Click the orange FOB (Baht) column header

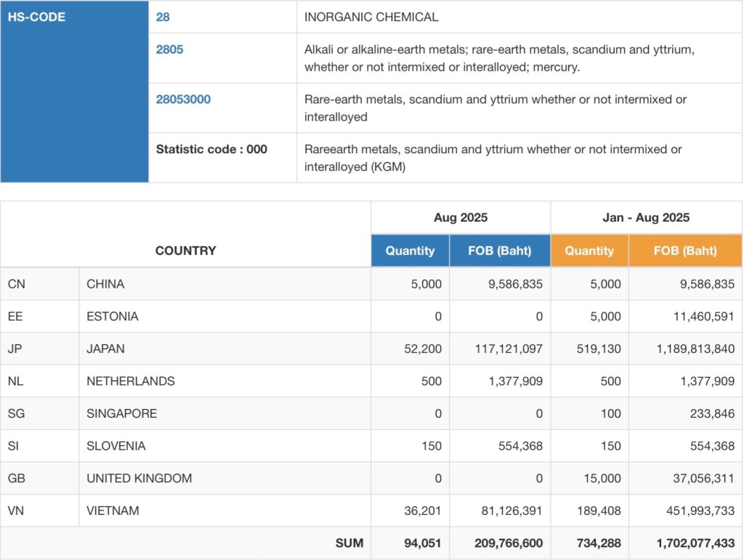point(685,251)
